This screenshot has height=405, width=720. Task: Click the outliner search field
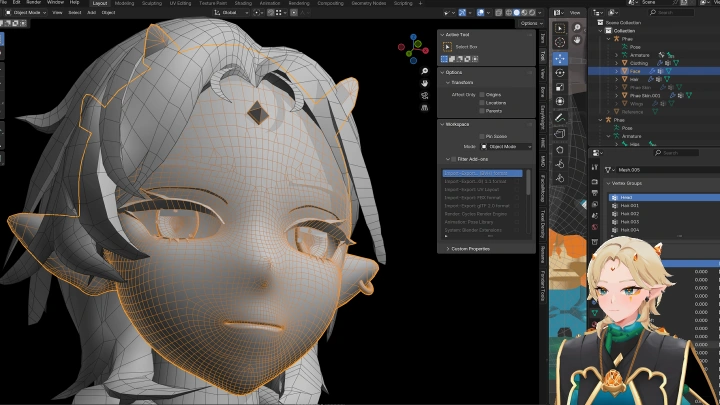[671, 13]
